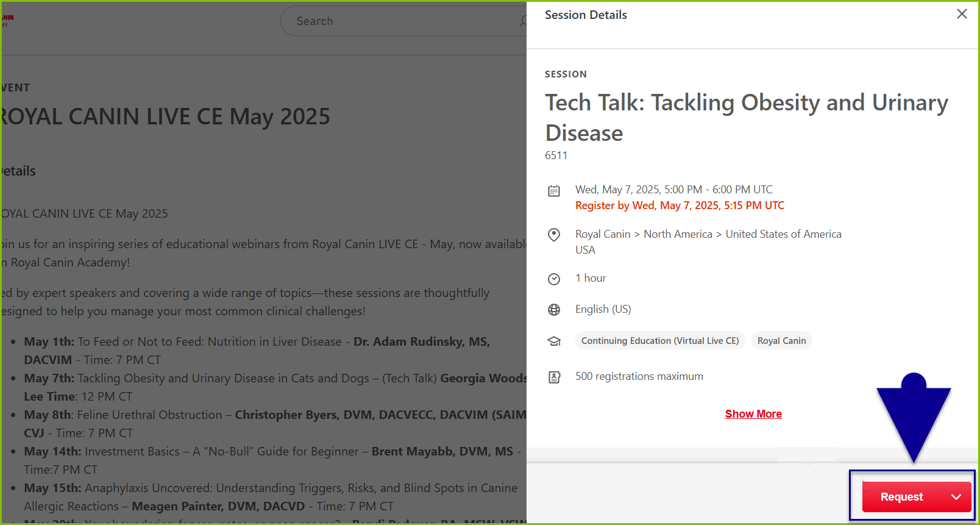The width and height of the screenshot is (980, 525).
Task: Click the USA location line
Action: click(x=585, y=250)
